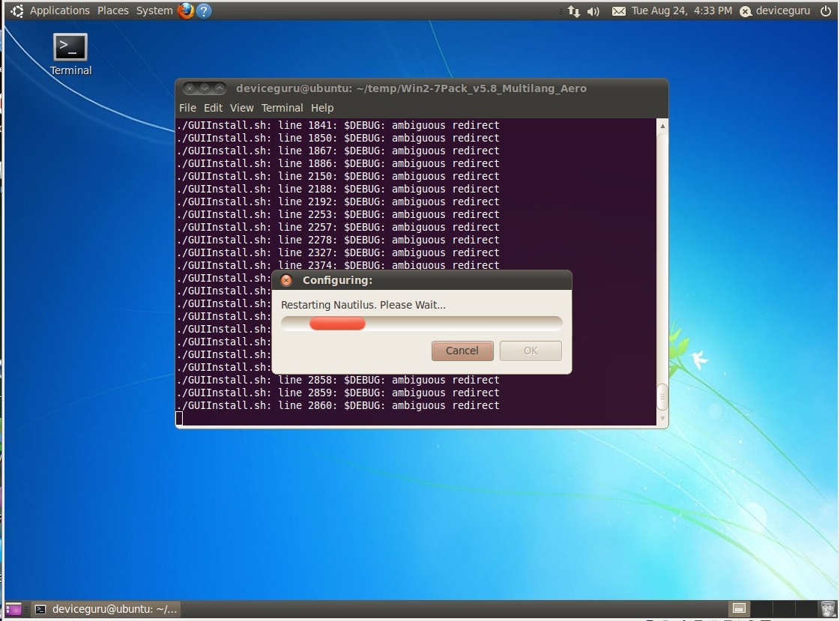
Task: Open the Ubuntu logo menu in top panel
Action: click(17, 10)
